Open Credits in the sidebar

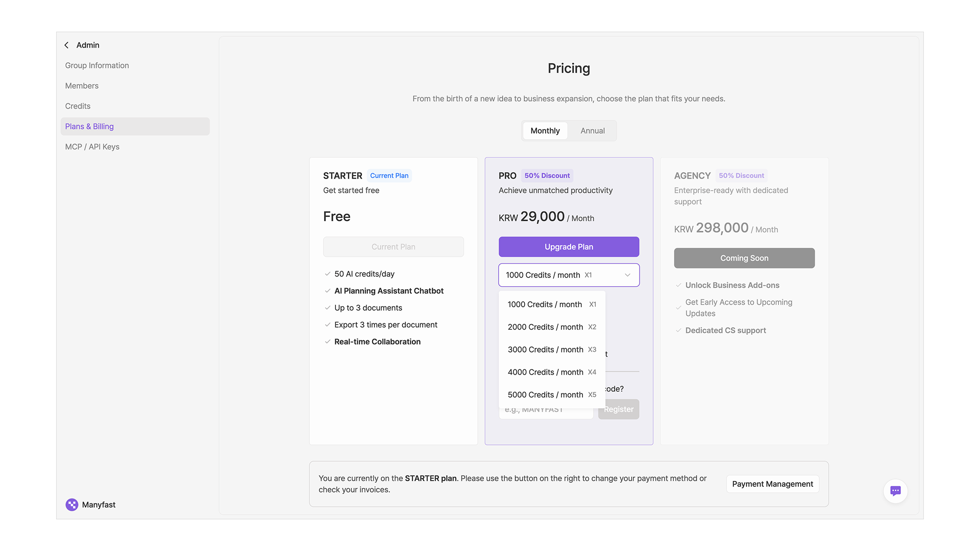click(78, 106)
